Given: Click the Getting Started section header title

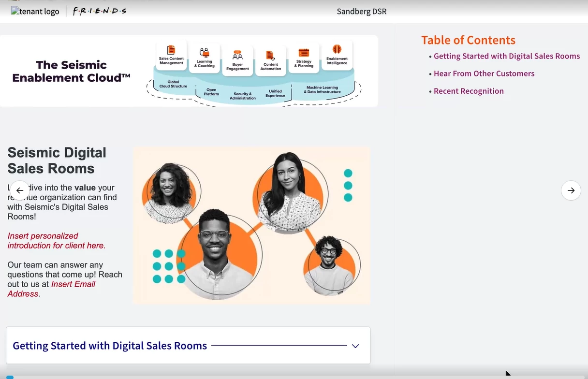Looking at the screenshot, I should [110, 346].
